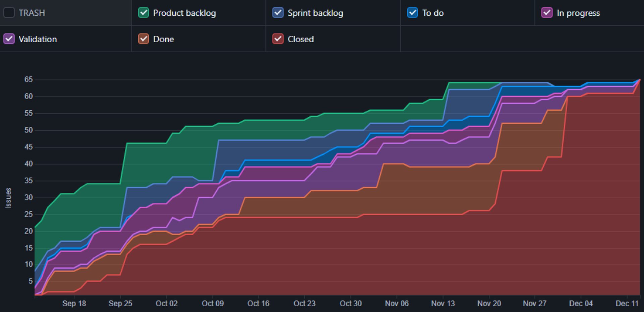Click the Issues y-axis title
Viewport: 644px width, 312px height.
(x=8, y=198)
